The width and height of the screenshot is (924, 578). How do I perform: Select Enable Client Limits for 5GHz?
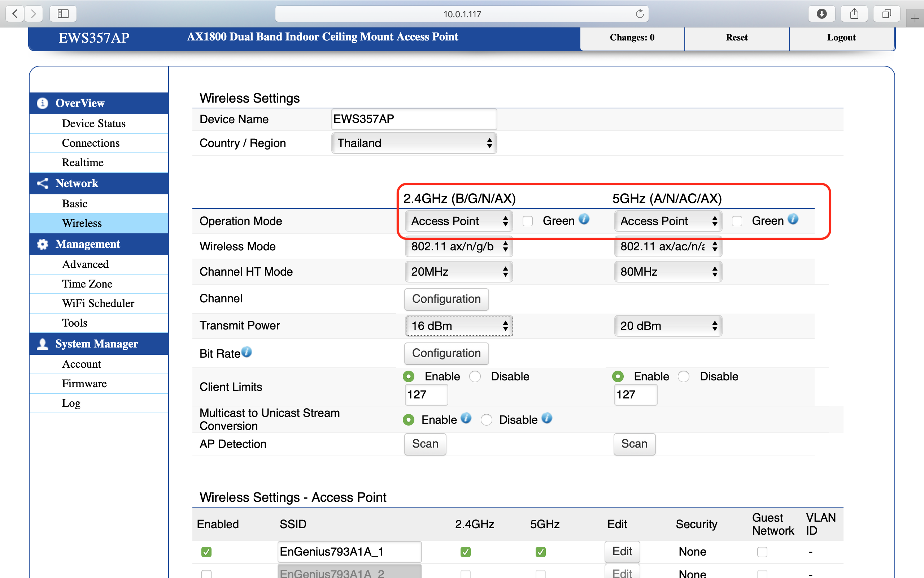tap(618, 376)
